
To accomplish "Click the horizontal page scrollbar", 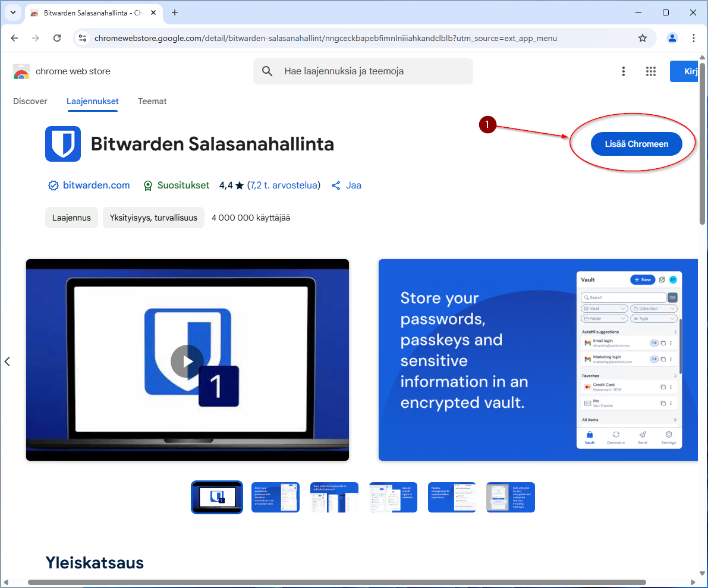I will (337, 582).
